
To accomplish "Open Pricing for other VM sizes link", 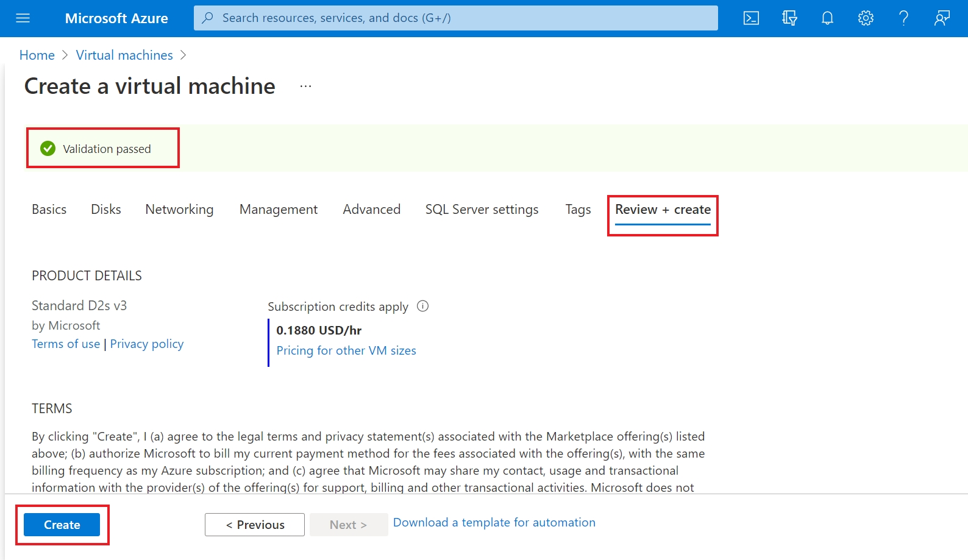I will click(x=346, y=350).
